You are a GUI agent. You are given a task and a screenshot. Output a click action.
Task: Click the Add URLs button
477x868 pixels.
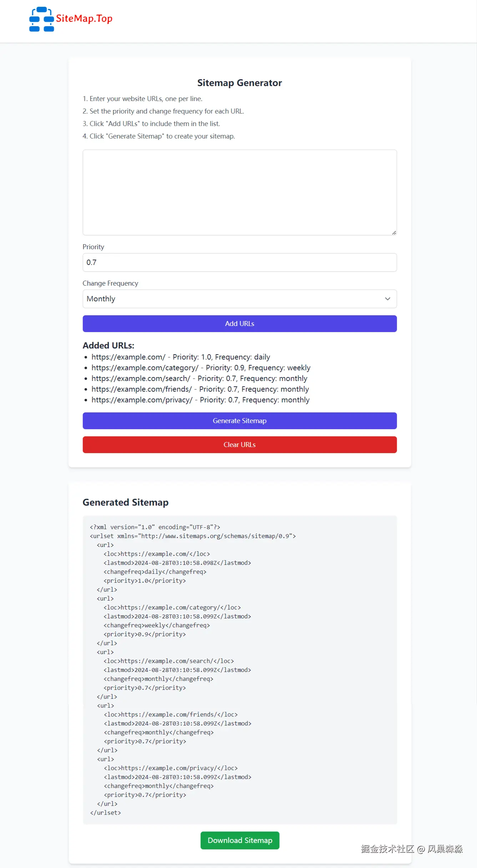(x=239, y=323)
